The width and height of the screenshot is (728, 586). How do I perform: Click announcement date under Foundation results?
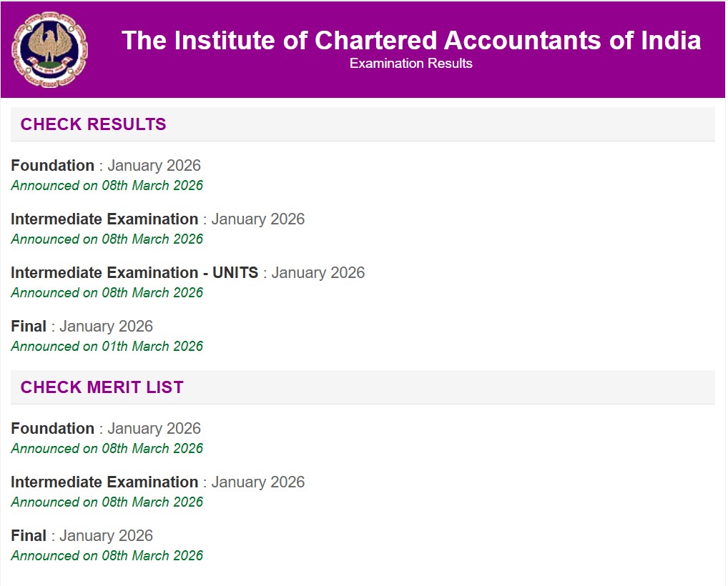107,185
